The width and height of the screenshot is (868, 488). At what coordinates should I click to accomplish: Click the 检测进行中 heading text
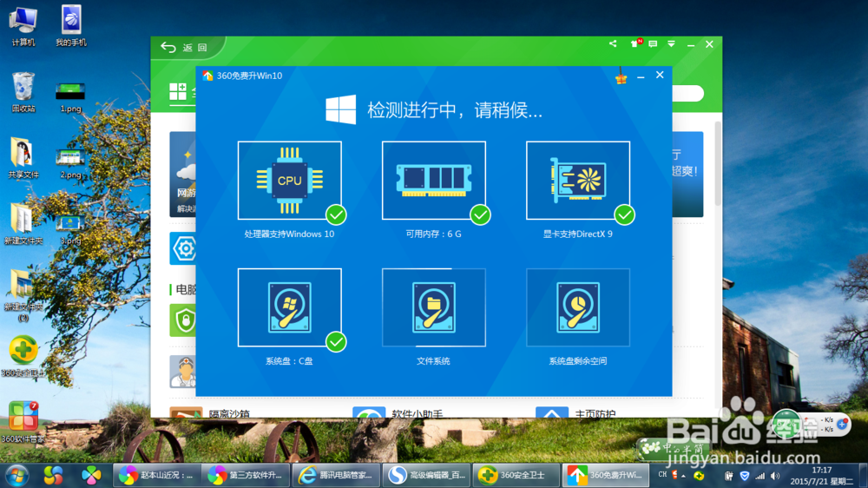click(x=455, y=110)
